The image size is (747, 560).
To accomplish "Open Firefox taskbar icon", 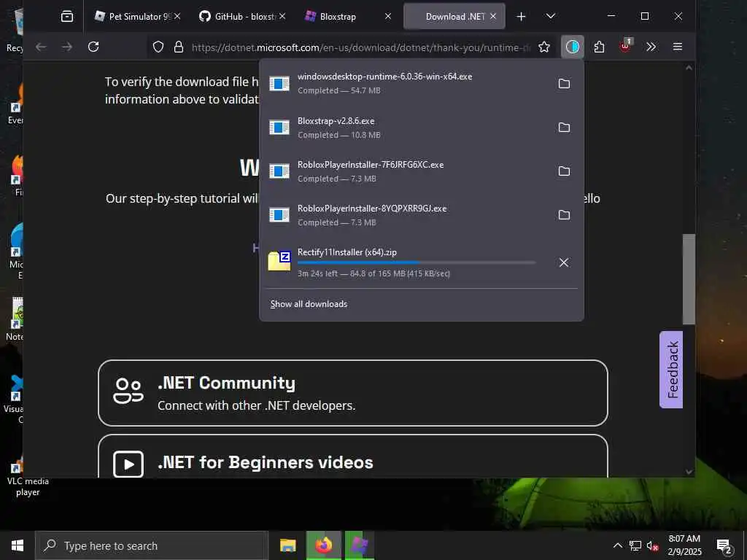I will point(323,545).
